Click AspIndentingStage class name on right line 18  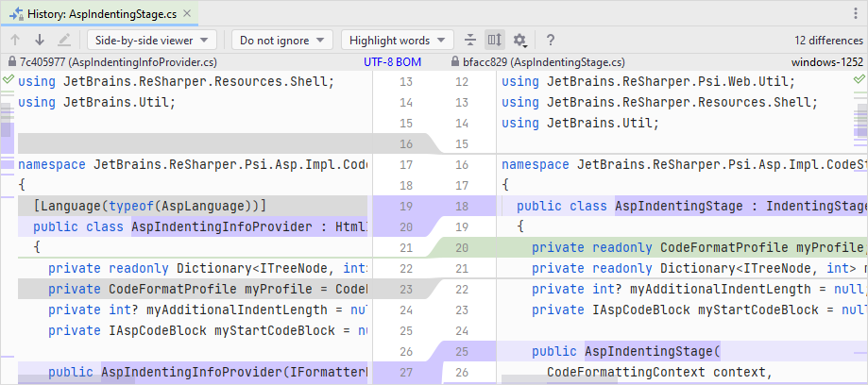pyautogui.click(x=679, y=207)
